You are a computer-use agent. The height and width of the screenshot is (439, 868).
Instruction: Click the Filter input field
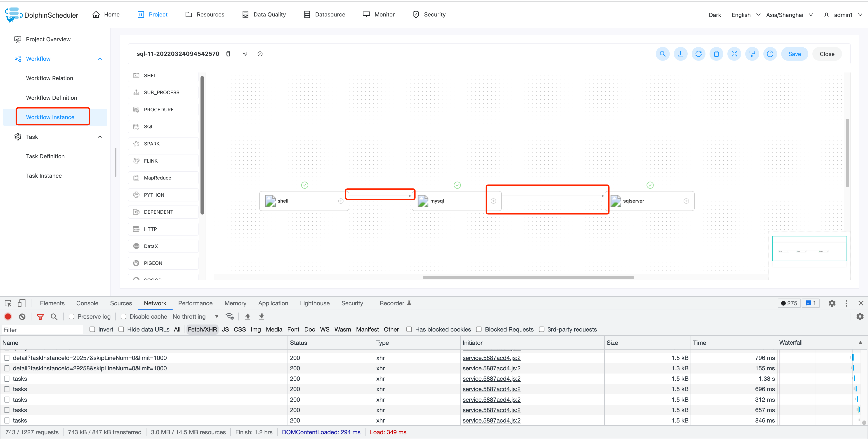[42, 329]
